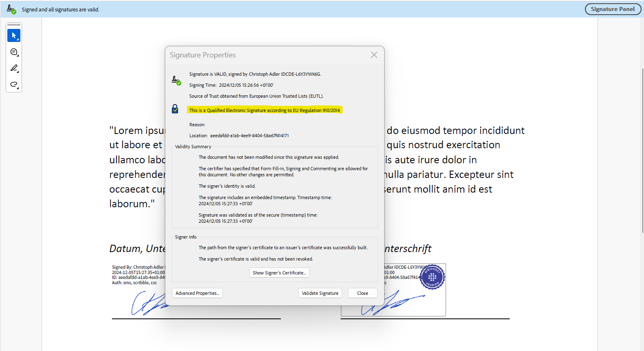Image resolution: width=644 pixels, height=351 pixels.
Task: Click 'Signed By: Christoph Adler' text on document
Action: pyautogui.click(x=138, y=267)
